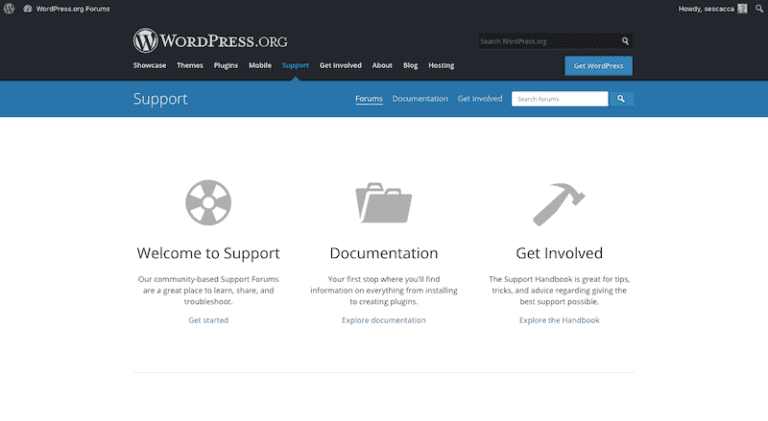This screenshot has height=421, width=768.
Task: Click the Support page title
Action: click(160, 99)
